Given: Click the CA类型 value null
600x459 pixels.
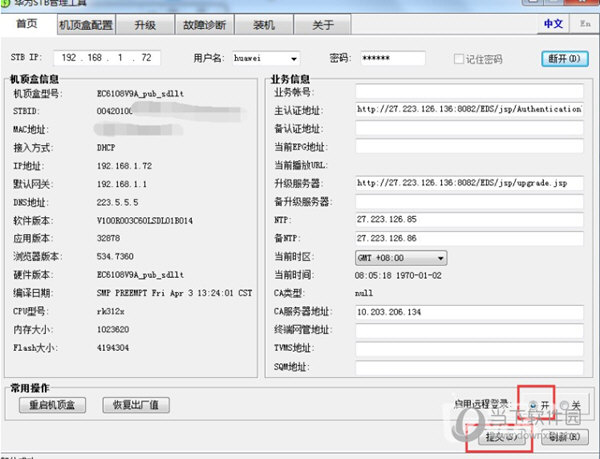Looking at the screenshot, I should point(364,293).
